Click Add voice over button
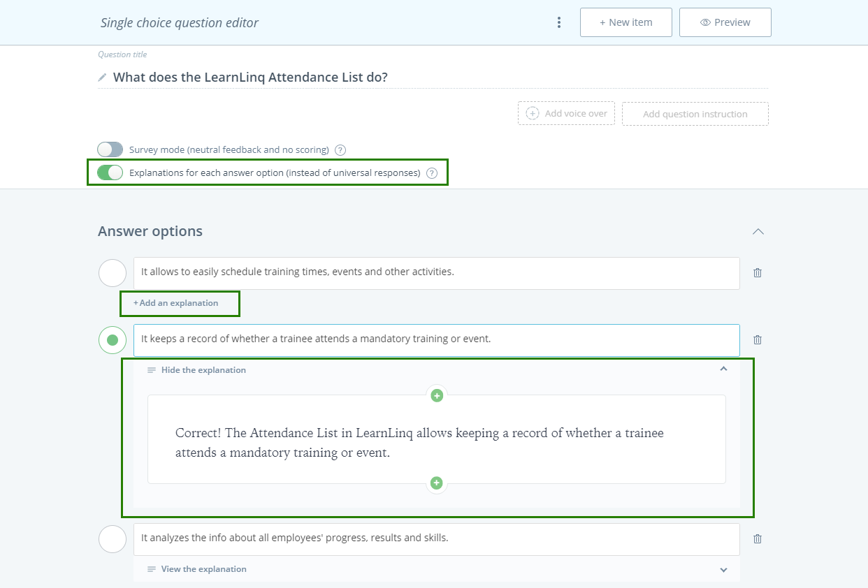The image size is (868, 588). tap(566, 114)
